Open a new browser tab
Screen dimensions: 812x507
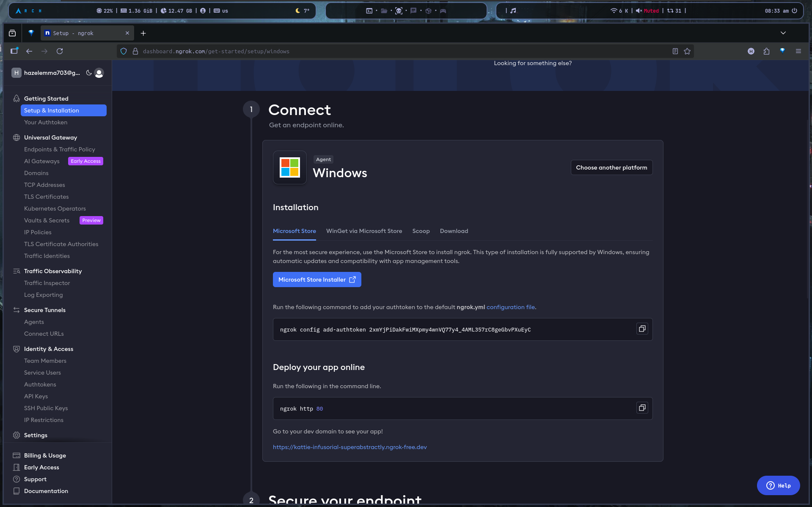(x=143, y=33)
